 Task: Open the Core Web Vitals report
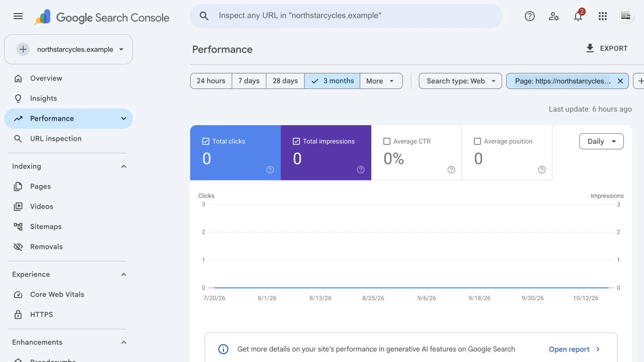pos(68,295)
